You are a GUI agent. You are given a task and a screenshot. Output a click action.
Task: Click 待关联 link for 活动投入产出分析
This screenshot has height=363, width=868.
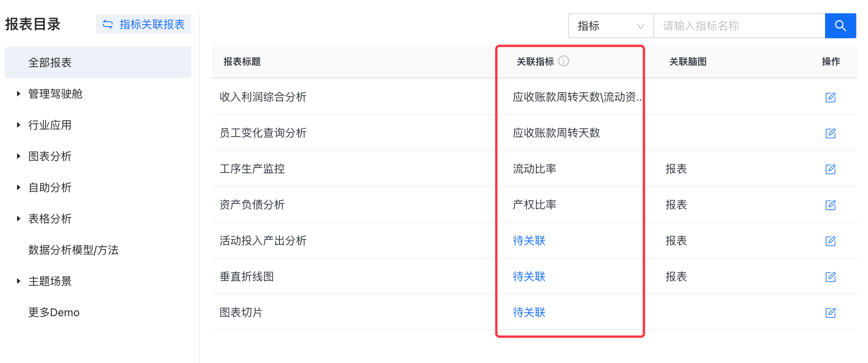point(529,240)
